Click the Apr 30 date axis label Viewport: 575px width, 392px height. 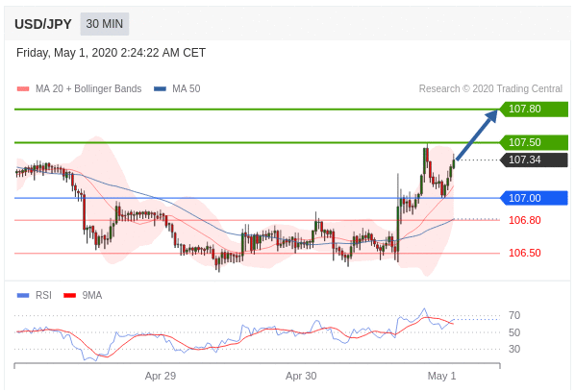pos(301,376)
